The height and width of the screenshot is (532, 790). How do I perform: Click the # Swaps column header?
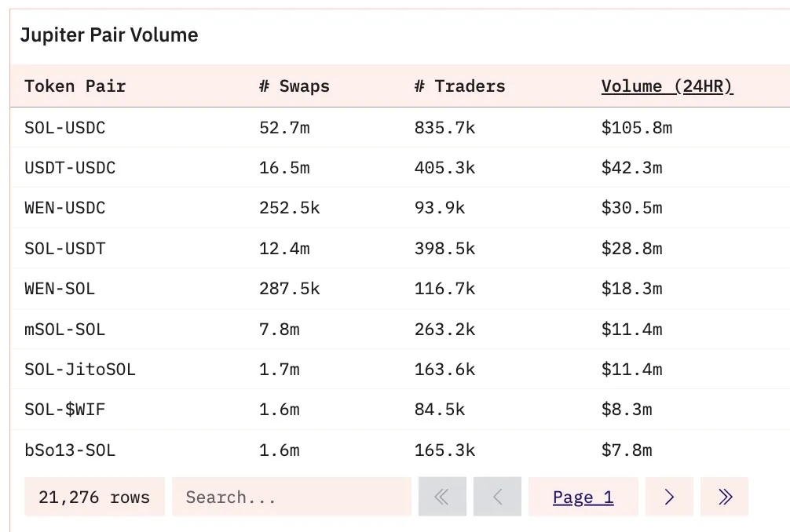(x=294, y=86)
